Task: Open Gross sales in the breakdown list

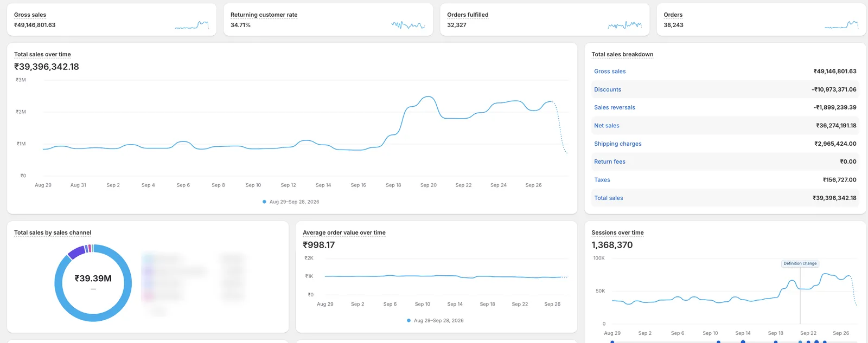Action: 610,72
